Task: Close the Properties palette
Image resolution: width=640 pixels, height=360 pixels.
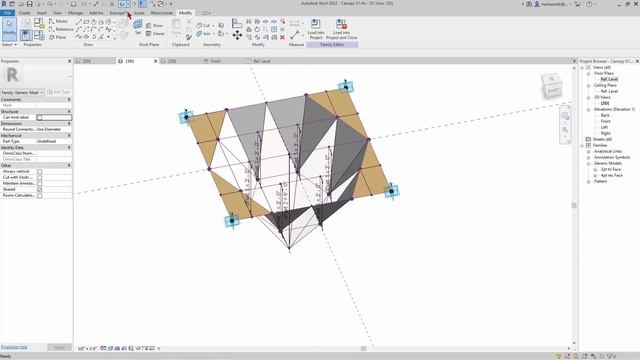Action: point(69,61)
